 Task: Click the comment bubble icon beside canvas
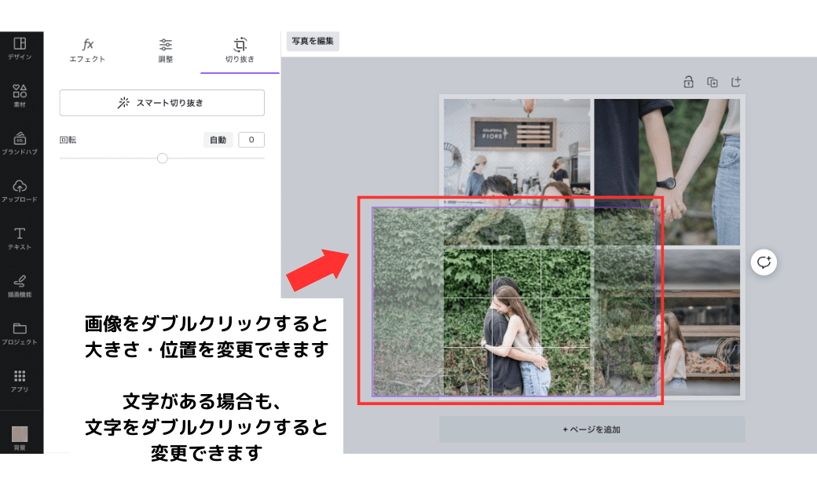764,262
